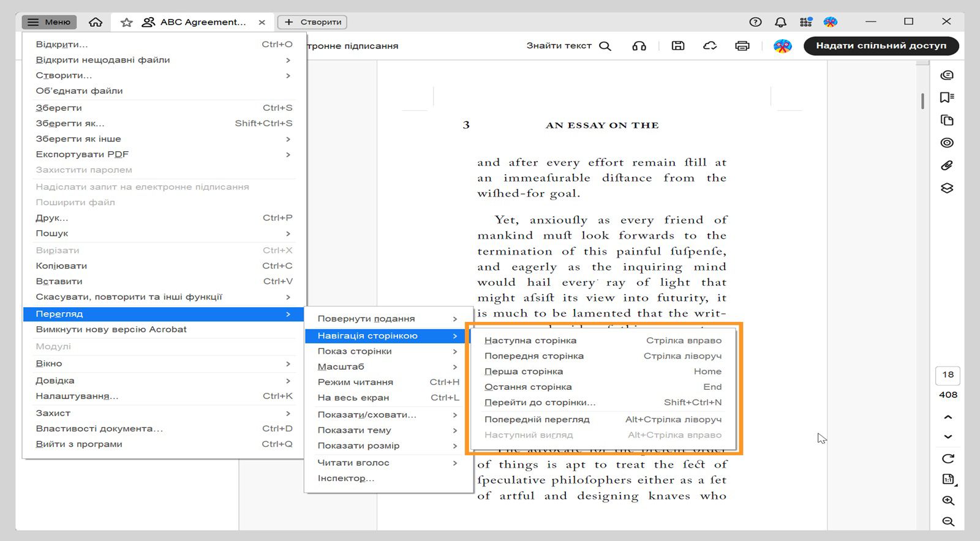The height and width of the screenshot is (541, 980).
Task: Expand Скасувати, повторити та інші функції
Action: [x=164, y=297]
